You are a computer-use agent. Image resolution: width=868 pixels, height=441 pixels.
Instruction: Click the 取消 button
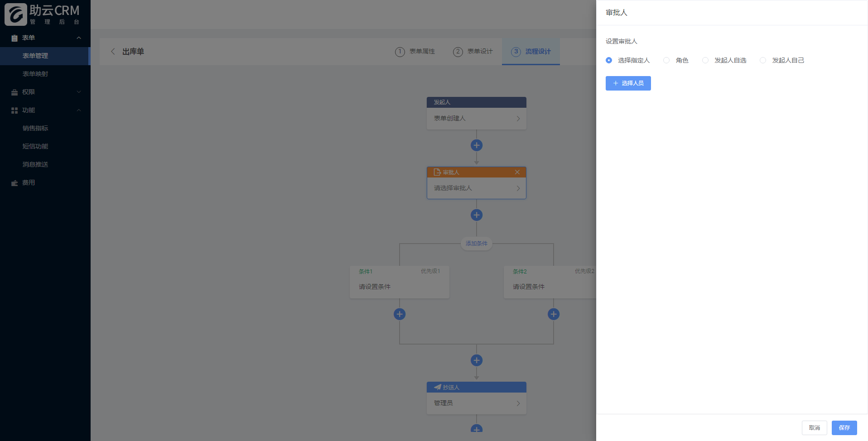point(814,428)
